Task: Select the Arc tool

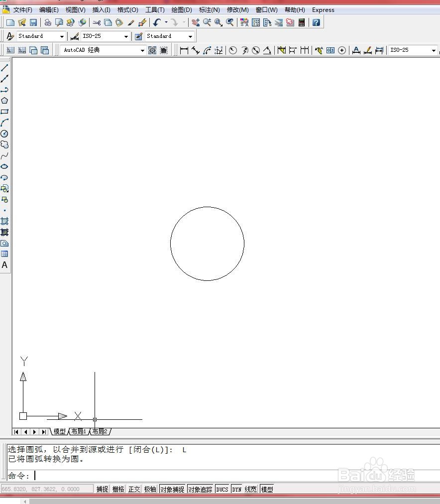Action: 4,123
